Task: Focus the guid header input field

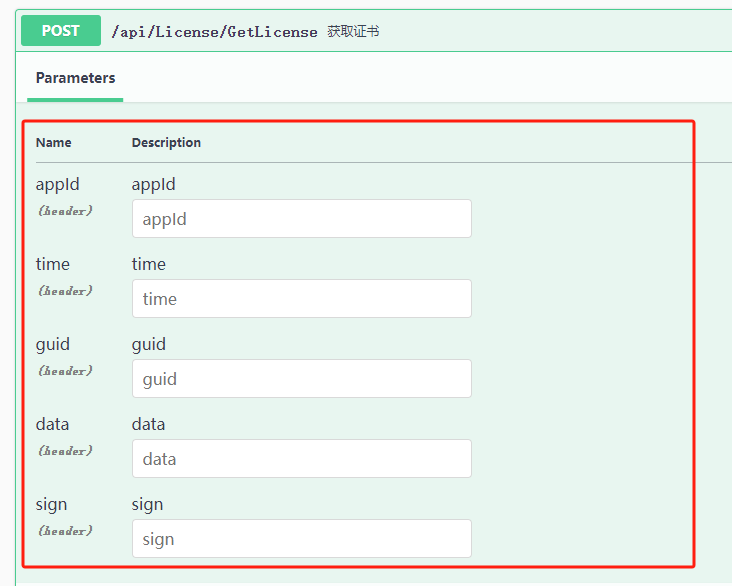Action: [302, 379]
